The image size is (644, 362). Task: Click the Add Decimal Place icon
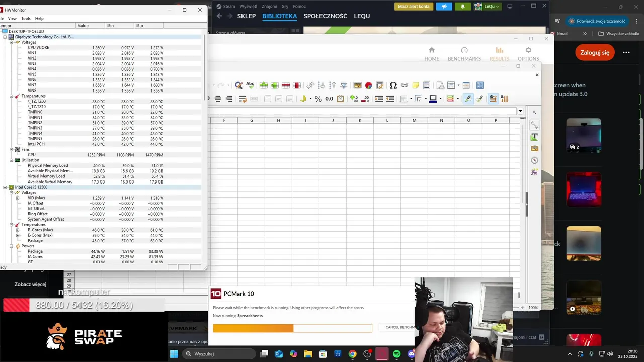354,99
